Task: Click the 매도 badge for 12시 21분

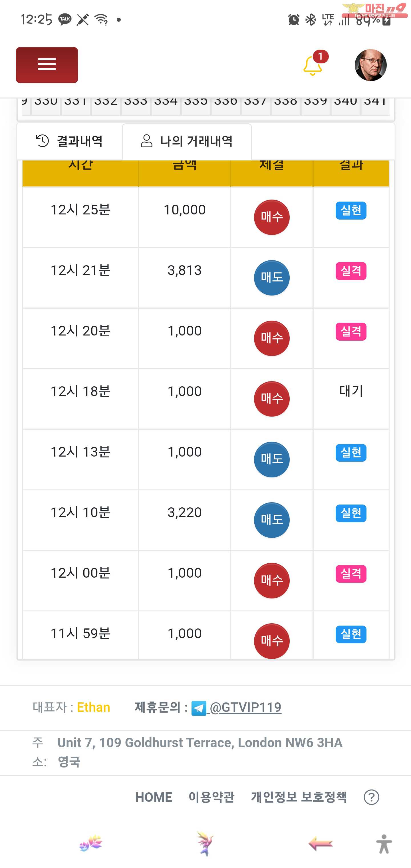Action: coord(271,278)
